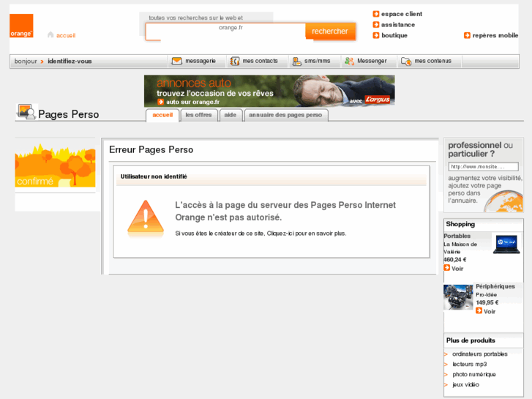Open the lecteurs mp3 link

tap(470, 364)
